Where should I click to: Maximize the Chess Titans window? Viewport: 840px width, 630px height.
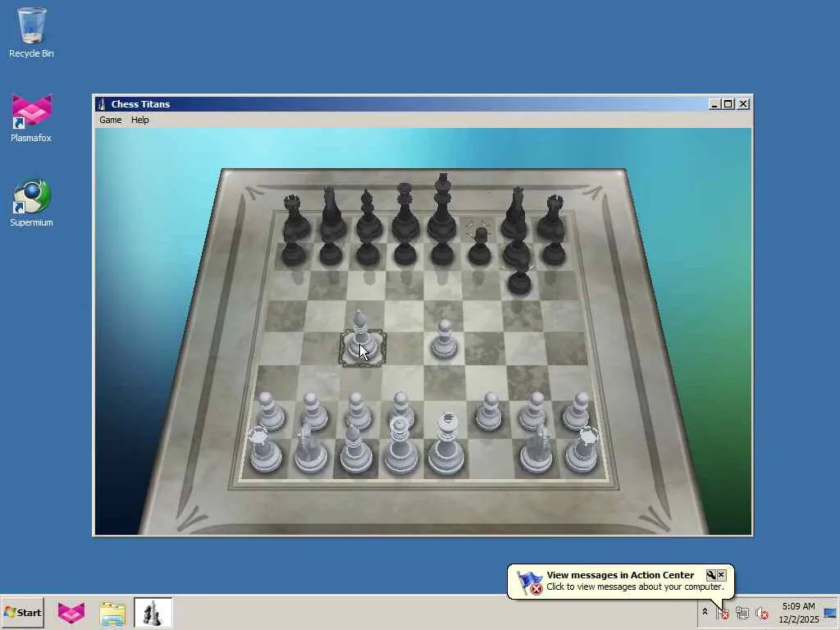[x=728, y=104]
